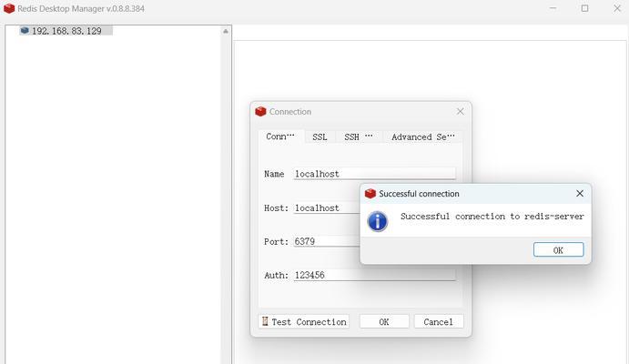This screenshot has height=364, width=629.
Task: Click the Redis logo in Successful connection title
Action: pos(370,194)
